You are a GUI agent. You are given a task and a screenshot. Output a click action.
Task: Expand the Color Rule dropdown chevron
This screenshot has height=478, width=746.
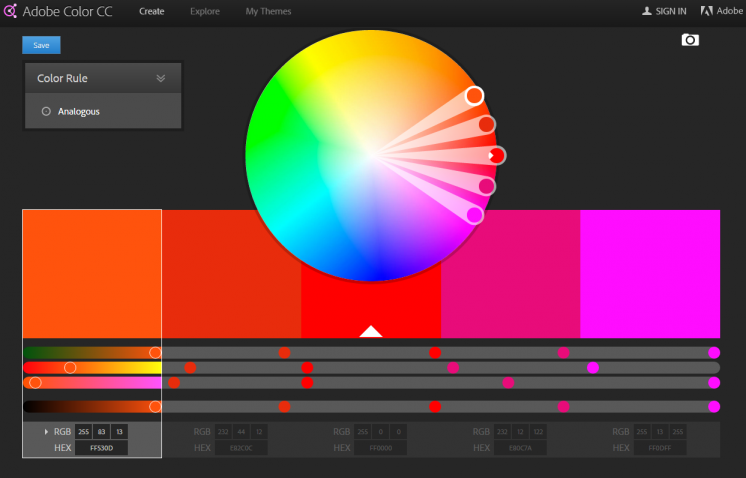[161, 78]
